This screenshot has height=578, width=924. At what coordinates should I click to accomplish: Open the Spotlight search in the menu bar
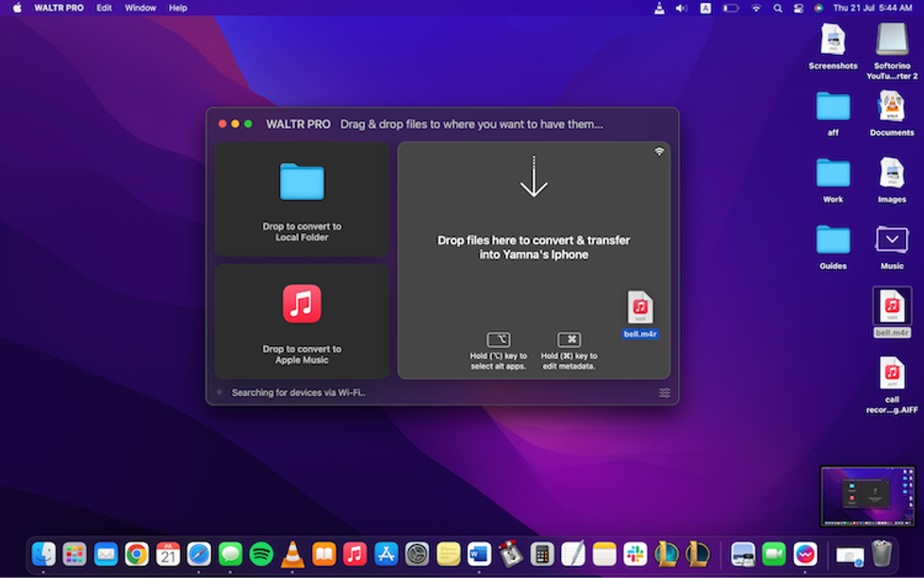(x=777, y=8)
